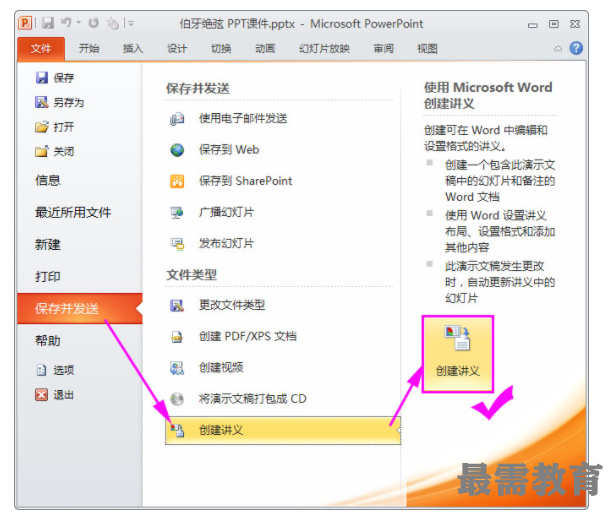Screen dimensions: 609x519
Task: Choose the 保存到 Web option text
Action: click(x=229, y=150)
